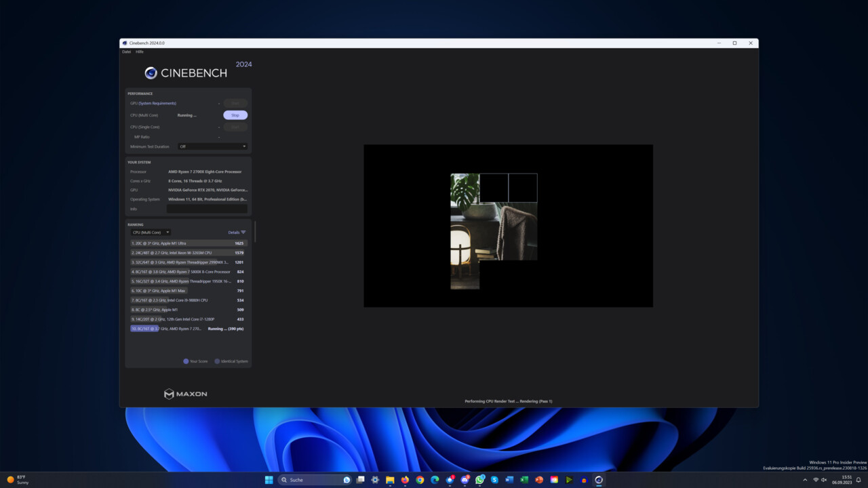Click the Maxon logo at the bottom
This screenshot has height=488, width=868.
(186, 394)
